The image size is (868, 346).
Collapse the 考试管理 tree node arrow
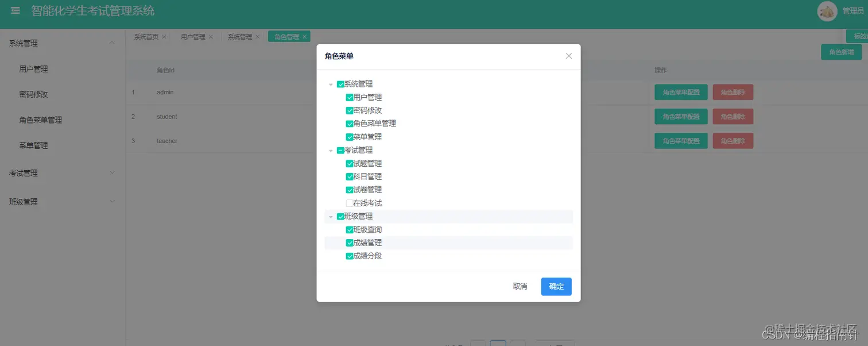click(331, 151)
